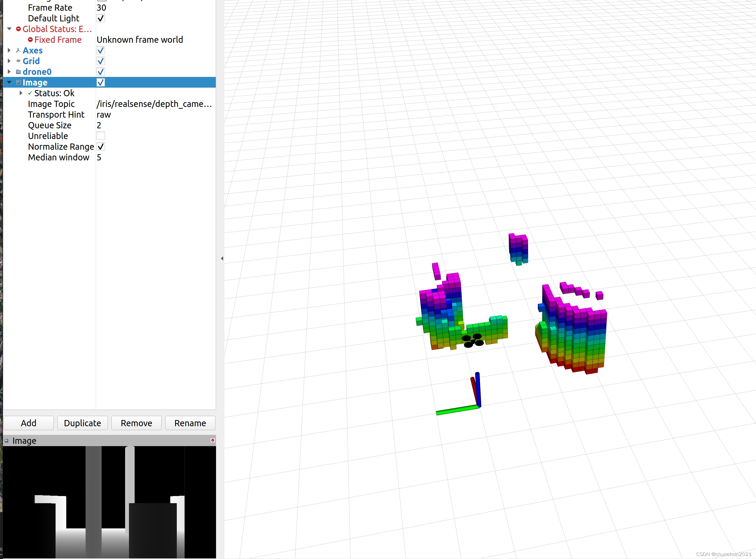Click the Image panel title icon
The width and height of the screenshot is (756, 559).
[x=7, y=440]
